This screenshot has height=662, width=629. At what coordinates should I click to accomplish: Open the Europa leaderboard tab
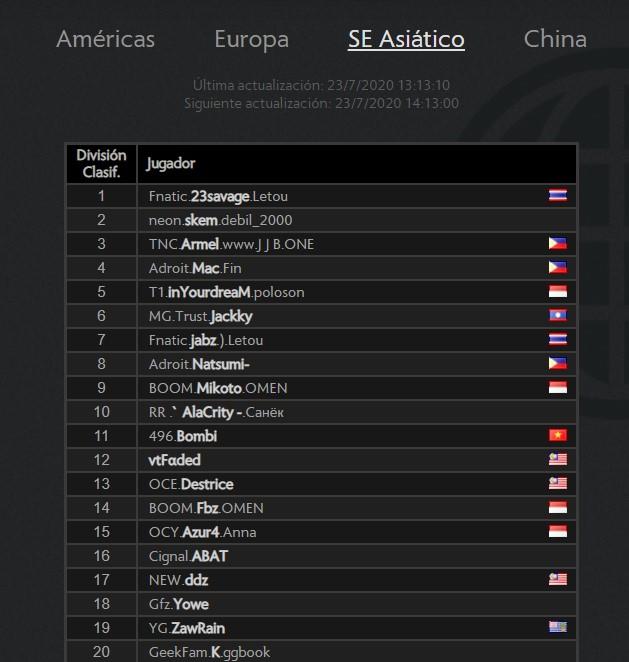[x=252, y=40]
